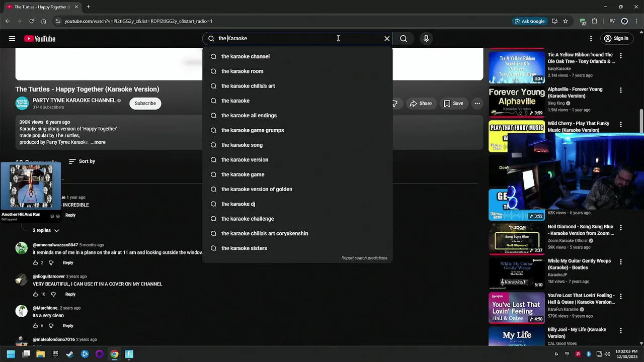
Task: Open options for Alphaville Forever Young video
Action: [620, 90]
